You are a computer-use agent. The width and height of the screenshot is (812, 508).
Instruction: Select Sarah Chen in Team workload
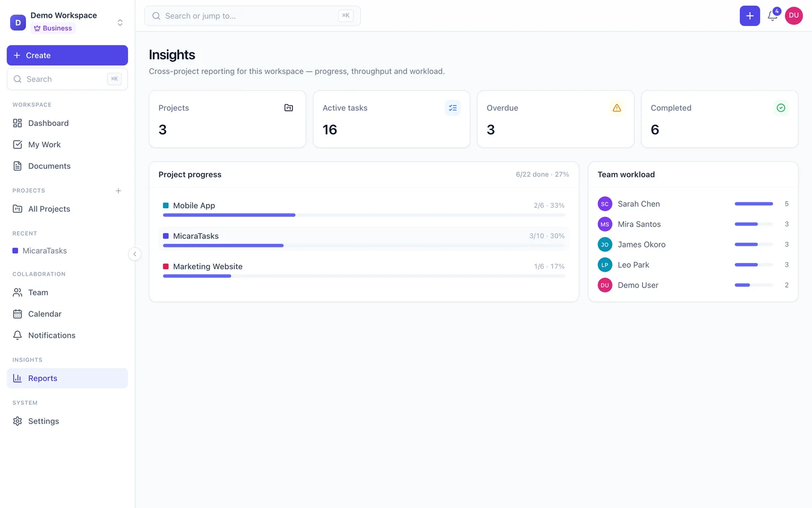click(x=693, y=204)
